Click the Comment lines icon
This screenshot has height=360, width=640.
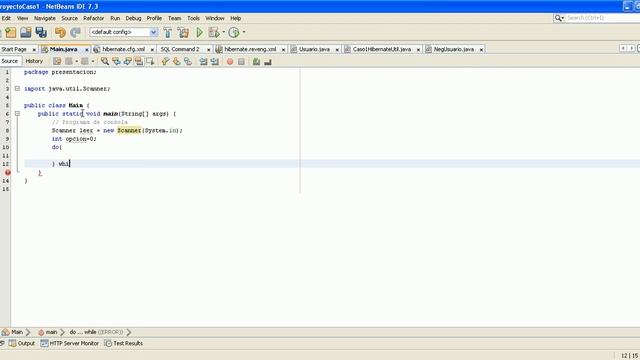[x=256, y=61]
